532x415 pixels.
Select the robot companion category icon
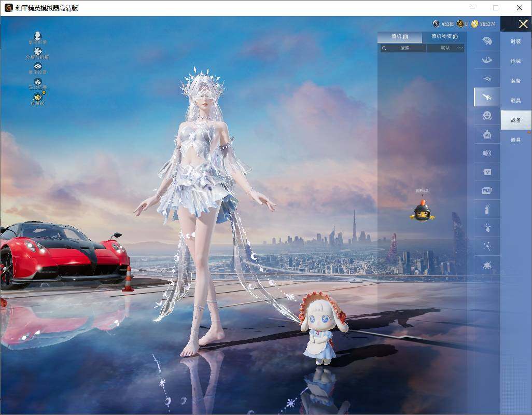[x=487, y=134]
